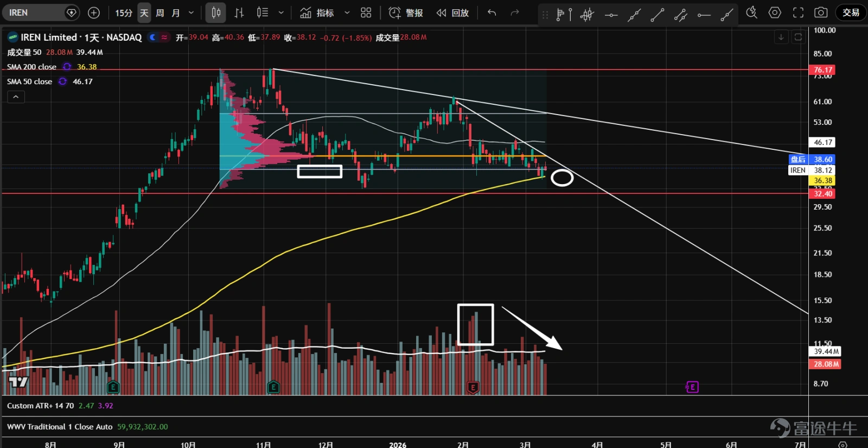Open chart settings hexagon icon
The width and height of the screenshot is (868, 448).
click(775, 12)
